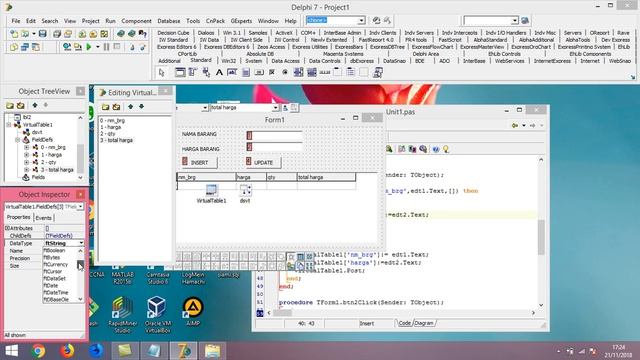The height and width of the screenshot is (360, 640).
Task: Open the Object Inspector component selector dropdown
Action: pyautogui.click(x=80, y=207)
